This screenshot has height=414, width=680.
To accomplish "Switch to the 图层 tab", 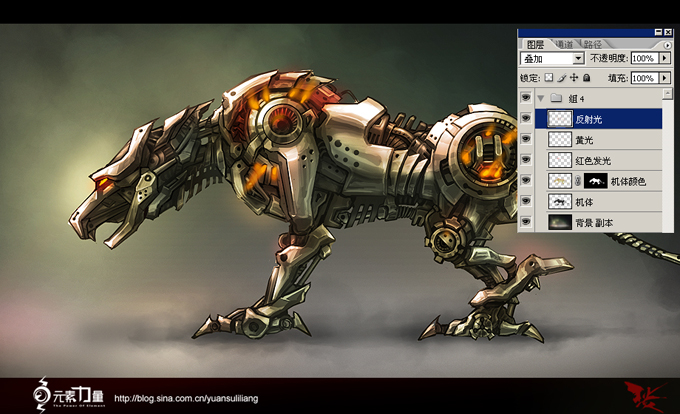I will point(535,44).
